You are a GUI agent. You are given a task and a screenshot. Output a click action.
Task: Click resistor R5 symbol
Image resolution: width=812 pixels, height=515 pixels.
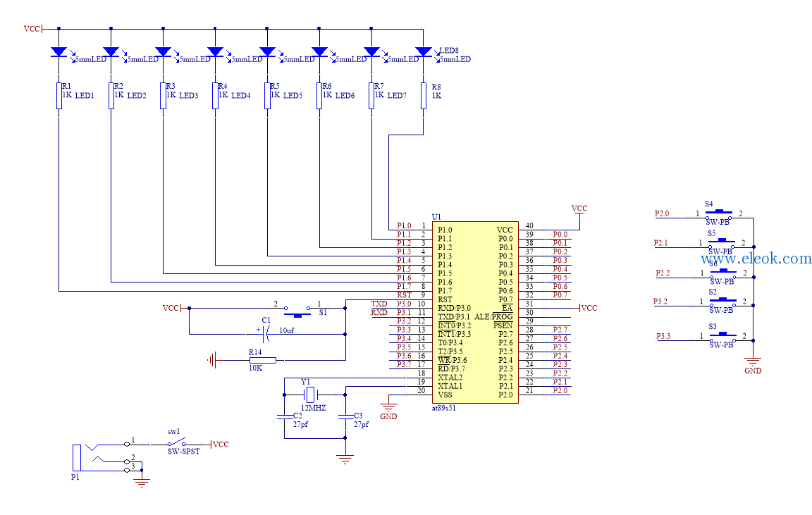click(267, 96)
